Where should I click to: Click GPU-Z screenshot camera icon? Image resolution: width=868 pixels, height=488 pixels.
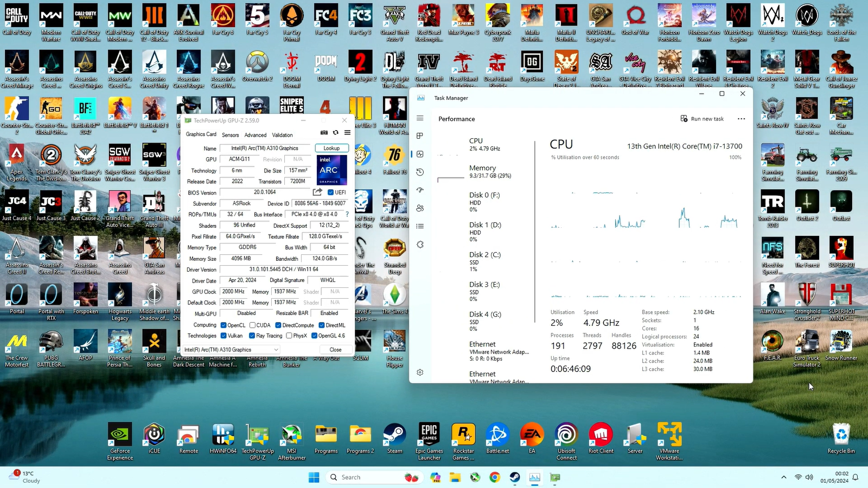click(324, 132)
